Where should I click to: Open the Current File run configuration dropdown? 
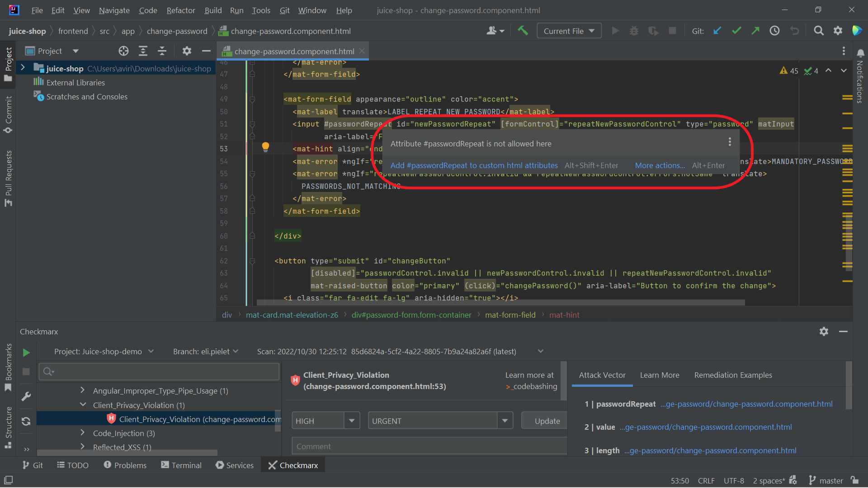[569, 31]
